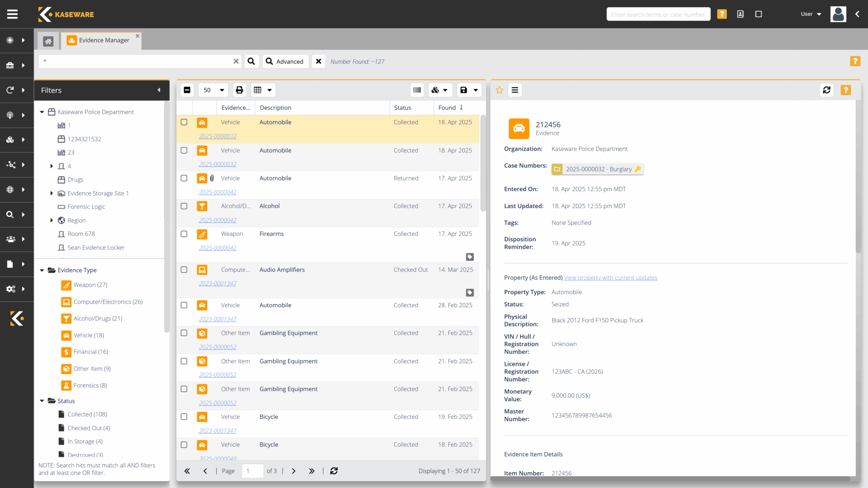Click the refresh icon in the detail panel header

click(826, 90)
